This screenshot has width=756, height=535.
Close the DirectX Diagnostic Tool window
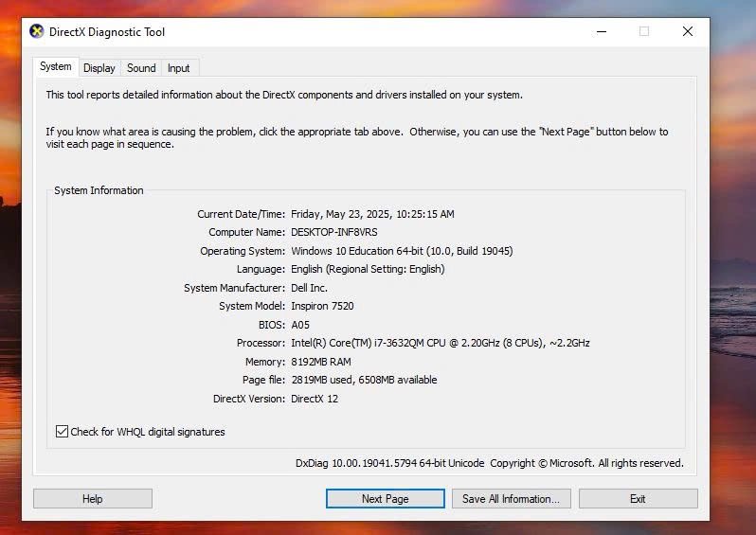pyautogui.click(x=688, y=32)
